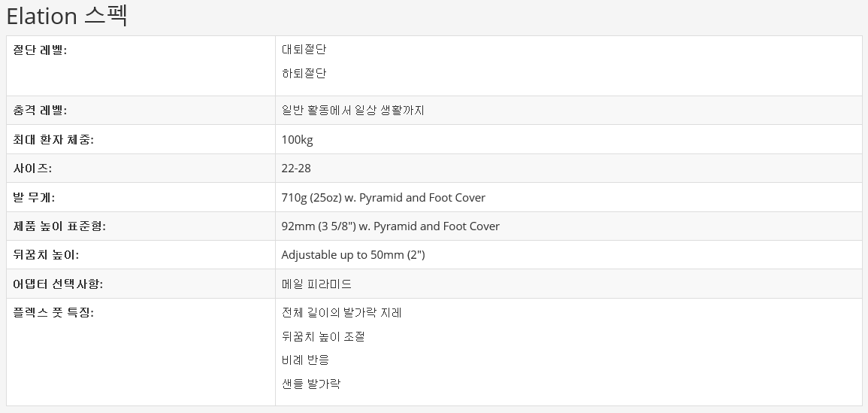This screenshot has height=413, width=868.
Task: Select the "최대 환자 체중:" label
Action: pos(53,140)
